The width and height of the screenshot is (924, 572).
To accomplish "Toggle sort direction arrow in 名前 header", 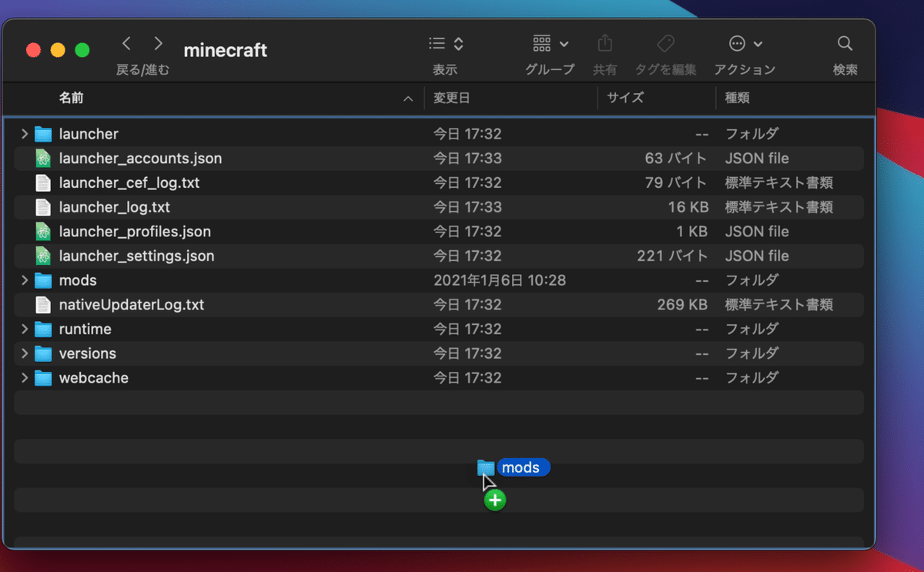I will [x=408, y=99].
